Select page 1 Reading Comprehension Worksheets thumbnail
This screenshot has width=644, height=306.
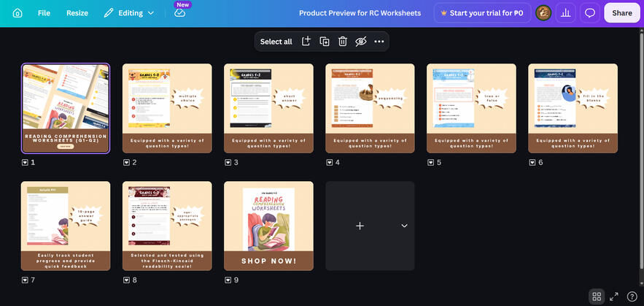click(x=66, y=108)
